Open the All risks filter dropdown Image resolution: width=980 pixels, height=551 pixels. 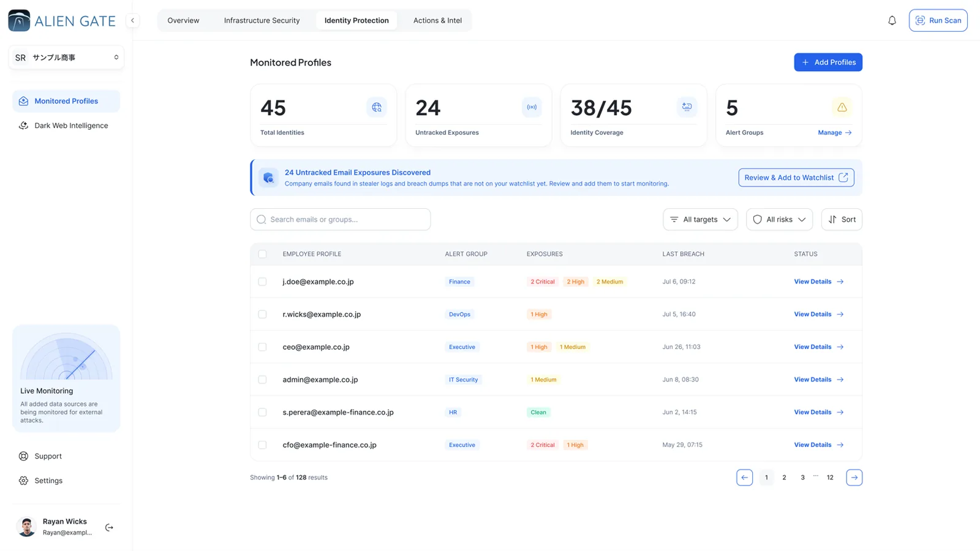click(779, 219)
